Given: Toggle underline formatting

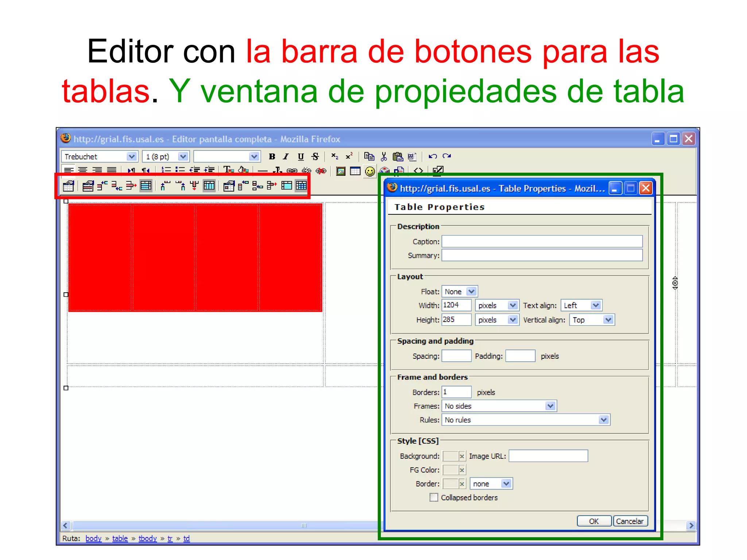Looking at the screenshot, I should coord(301,157).
